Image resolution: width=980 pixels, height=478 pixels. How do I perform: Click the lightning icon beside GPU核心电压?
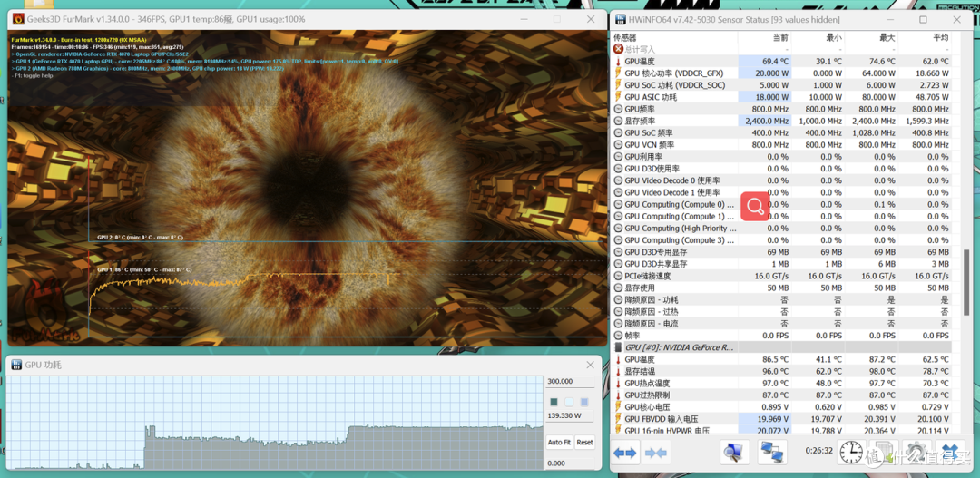(x=619, y=406)
